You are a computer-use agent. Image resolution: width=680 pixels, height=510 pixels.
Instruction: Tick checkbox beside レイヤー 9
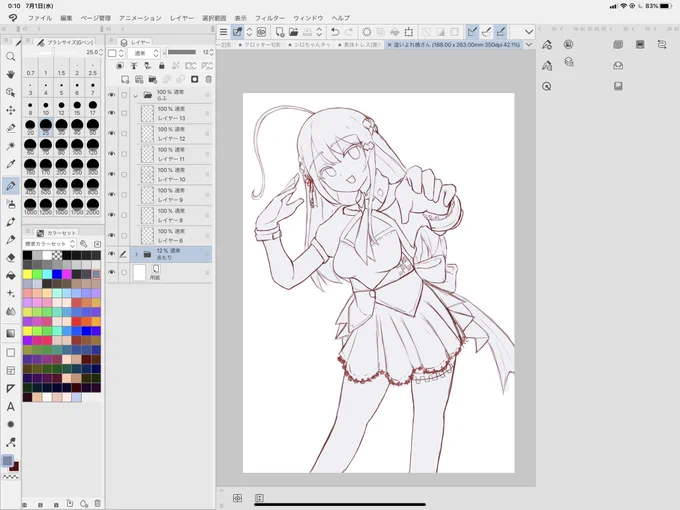pos(124,195)
